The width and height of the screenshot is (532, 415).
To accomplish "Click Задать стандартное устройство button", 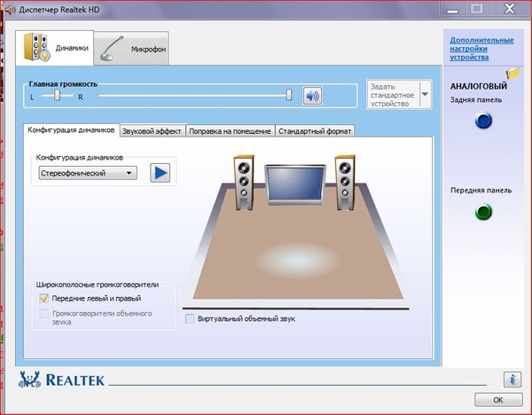I will (393, 95).
